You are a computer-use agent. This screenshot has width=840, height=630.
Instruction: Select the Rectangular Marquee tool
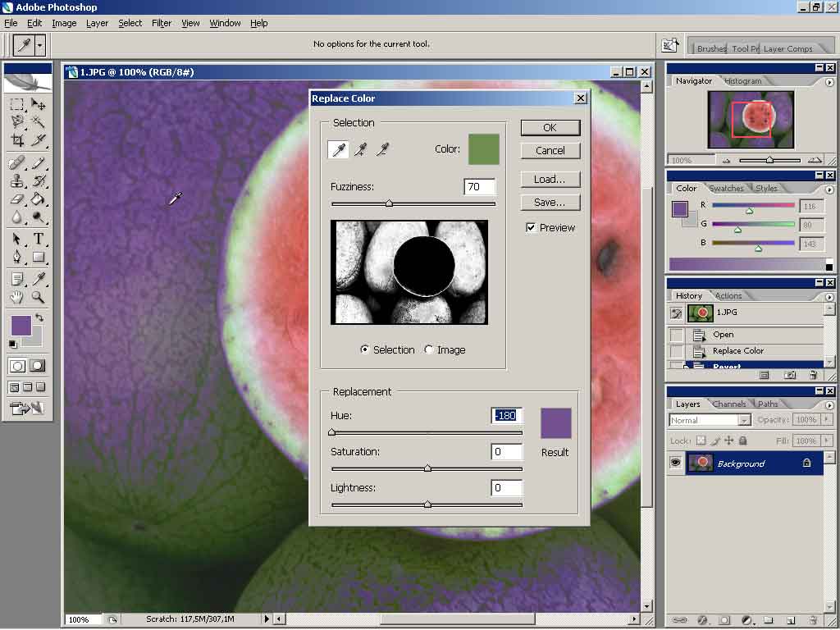click(17, 104)
